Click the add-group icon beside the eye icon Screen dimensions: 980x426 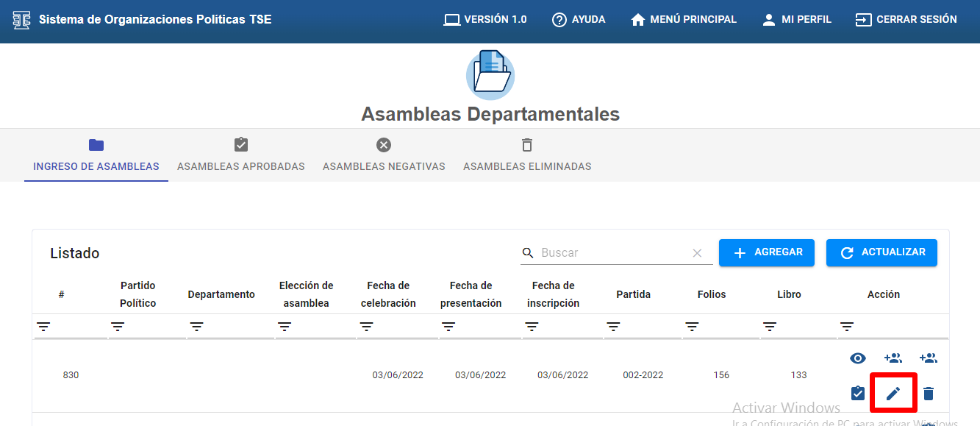(893, 358)
